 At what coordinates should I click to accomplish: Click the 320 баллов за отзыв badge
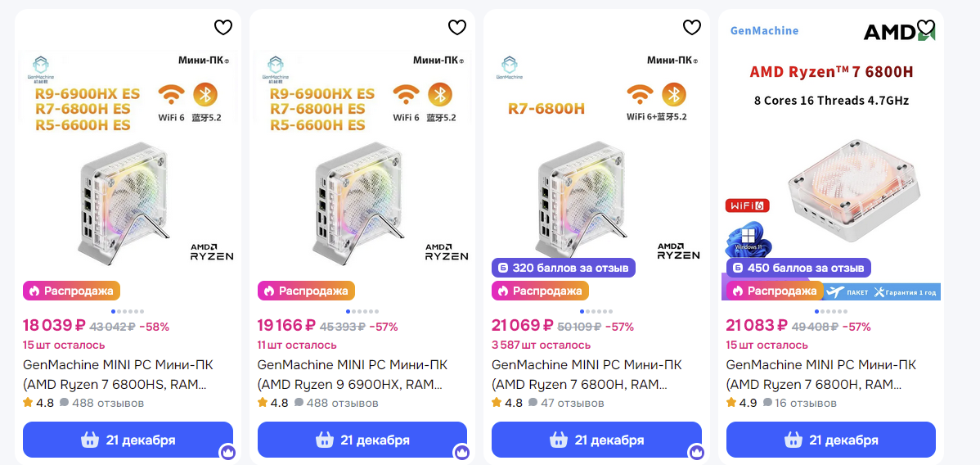(563, 268)
